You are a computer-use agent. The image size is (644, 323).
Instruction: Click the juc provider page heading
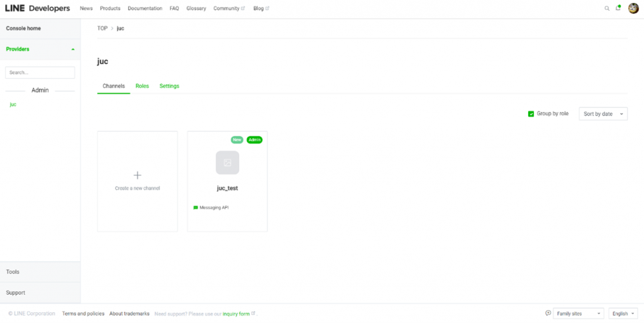pyautogui.click(x=103, y=62)
